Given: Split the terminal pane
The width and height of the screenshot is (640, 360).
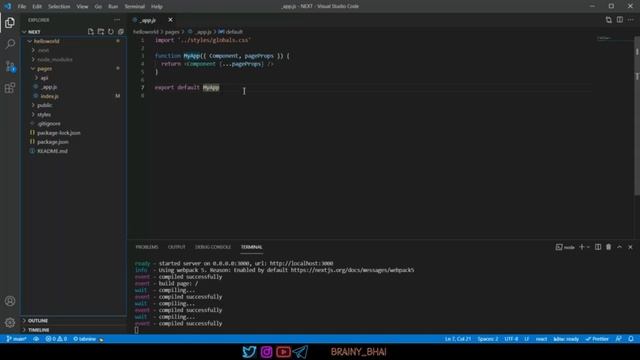Looking at the screenshot, I should (x=598, y=247).
